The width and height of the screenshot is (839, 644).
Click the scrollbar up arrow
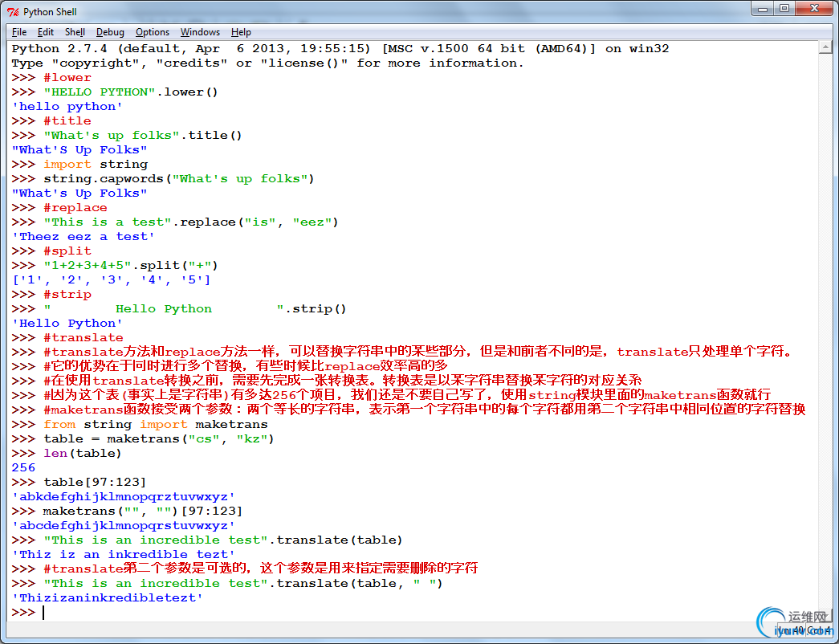[825, 48]
